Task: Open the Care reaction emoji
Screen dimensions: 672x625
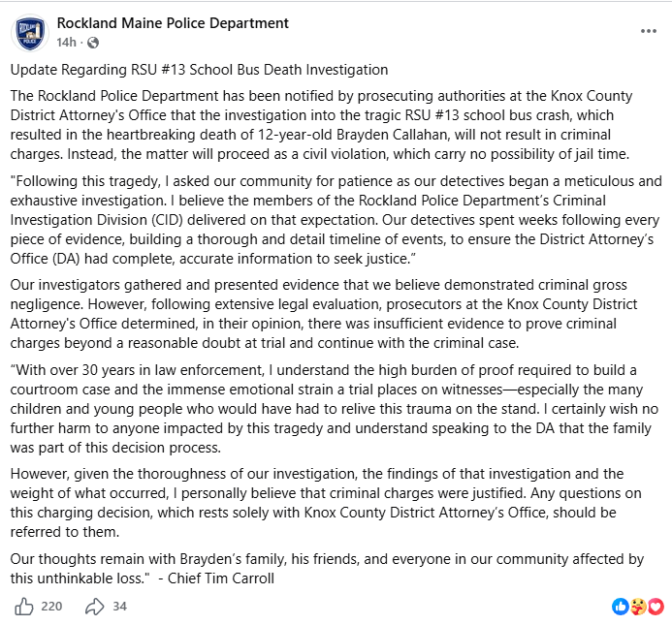Action: [x=638, y=607]
